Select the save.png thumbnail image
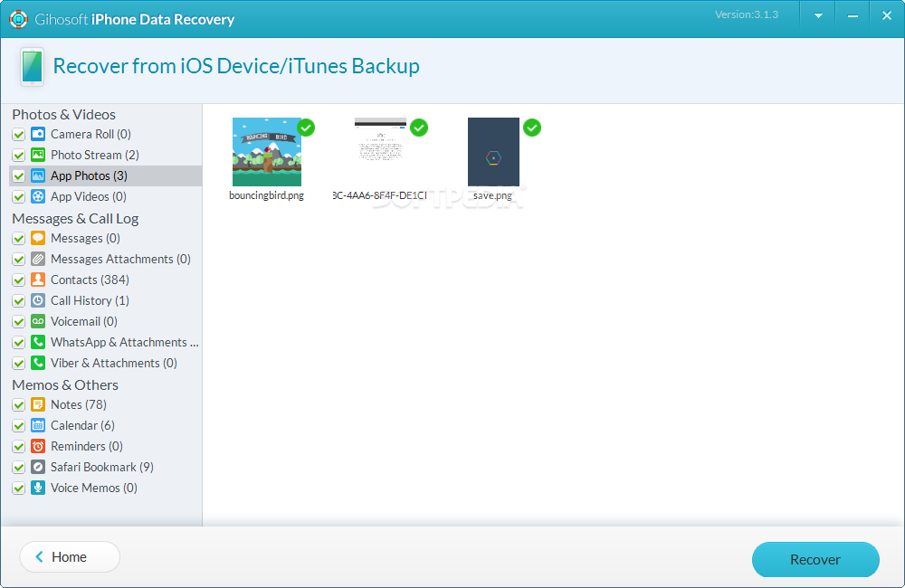905x588 pixels. tap(493, 152)
